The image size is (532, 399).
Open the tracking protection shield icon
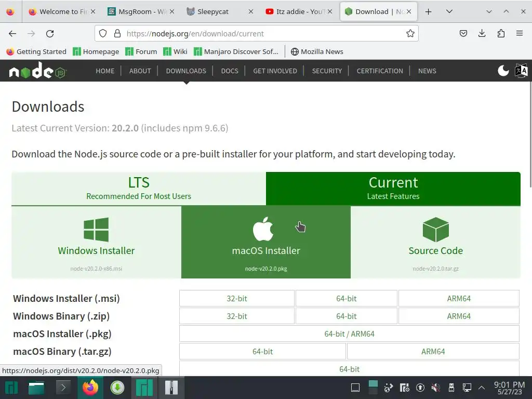tap(103, 33)
